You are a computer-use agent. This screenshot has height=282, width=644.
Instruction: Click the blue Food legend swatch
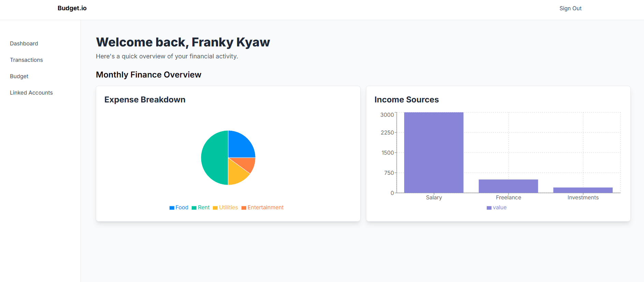pos(172,208)
